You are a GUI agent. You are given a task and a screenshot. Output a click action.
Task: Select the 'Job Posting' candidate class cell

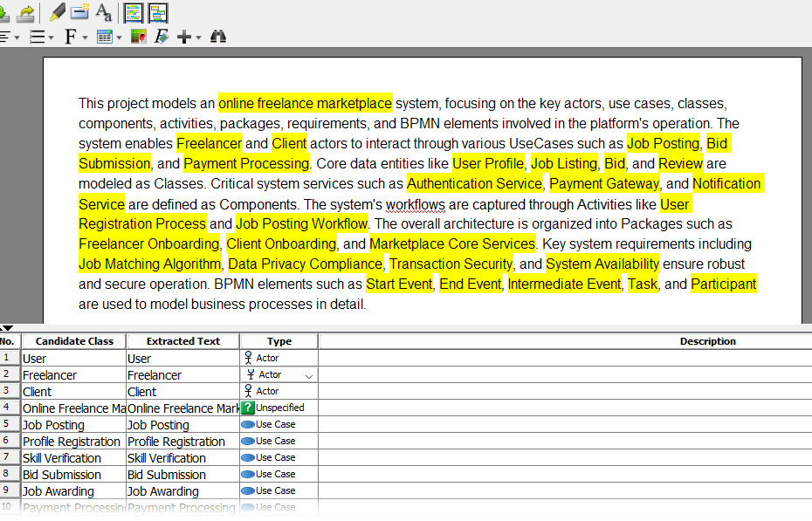coord(74,425)
